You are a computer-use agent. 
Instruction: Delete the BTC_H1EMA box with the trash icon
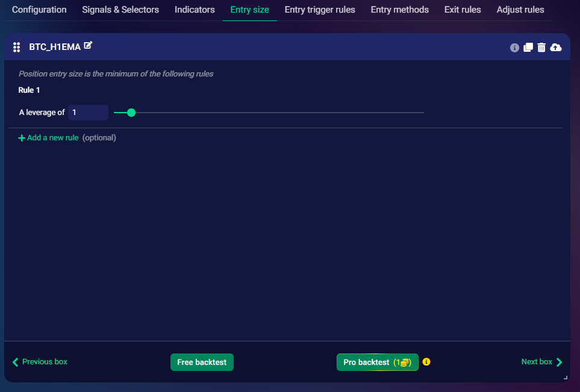[x=541, y=48]
